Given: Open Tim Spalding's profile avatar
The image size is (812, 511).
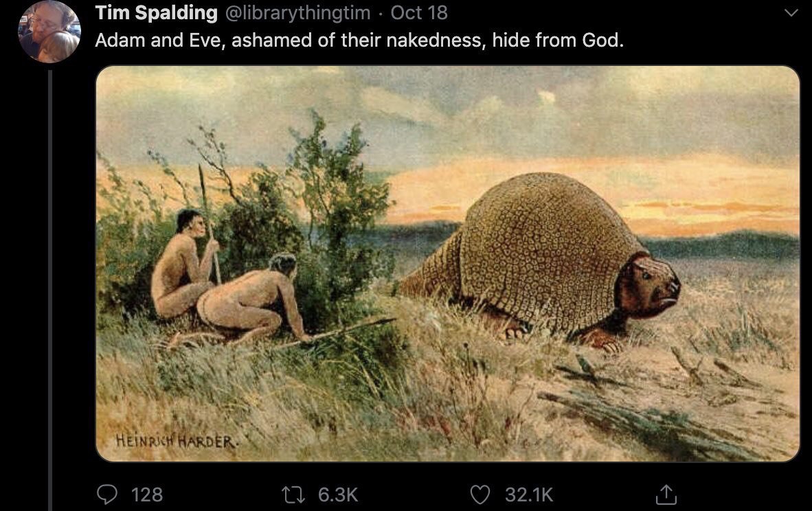Looking at the screenshot, I should [x=49, y=32].
